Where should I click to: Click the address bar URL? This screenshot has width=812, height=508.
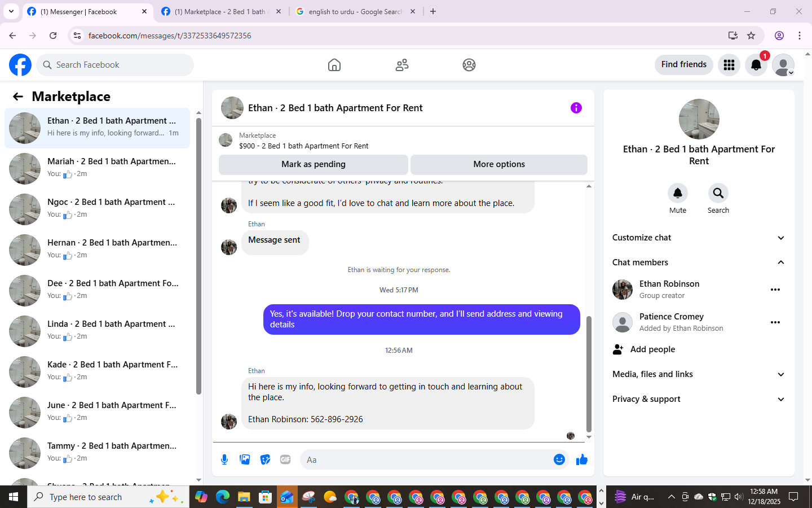click(170, 36)
